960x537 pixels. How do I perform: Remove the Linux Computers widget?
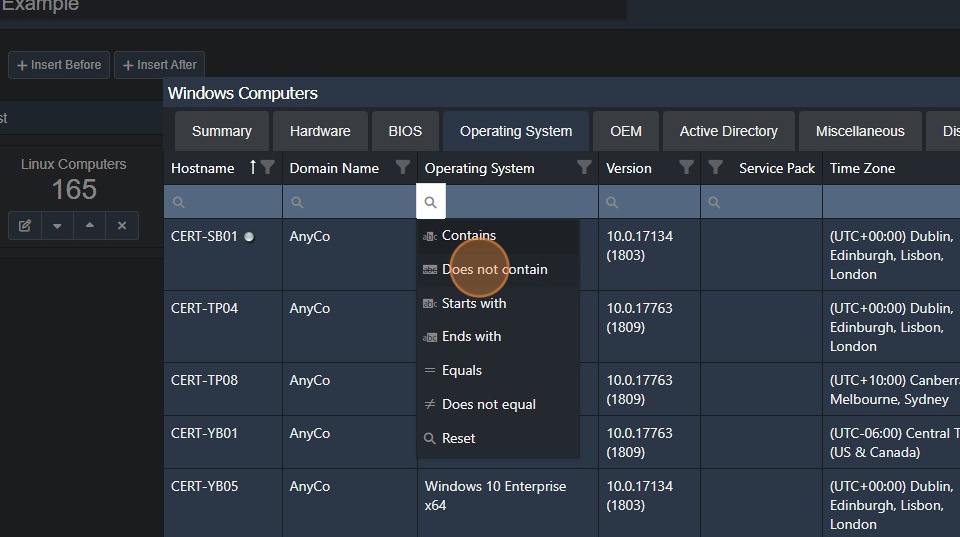click(x=122, y=225)
